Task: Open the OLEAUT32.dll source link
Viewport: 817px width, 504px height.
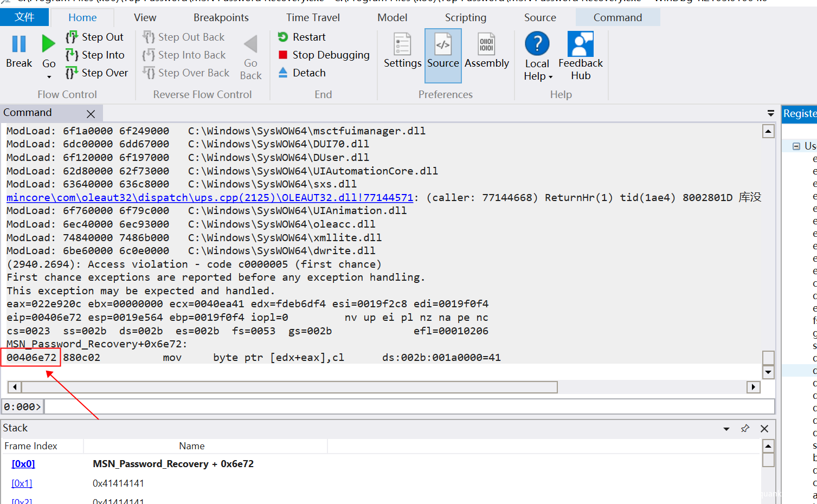Action: (209, 198)
